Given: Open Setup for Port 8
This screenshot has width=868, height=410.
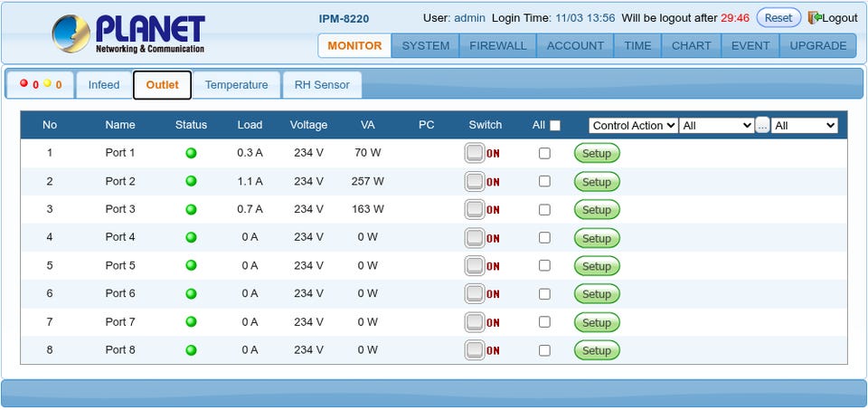Looking at the screenshot, I should pyautogui.click(x=596, y=350).
